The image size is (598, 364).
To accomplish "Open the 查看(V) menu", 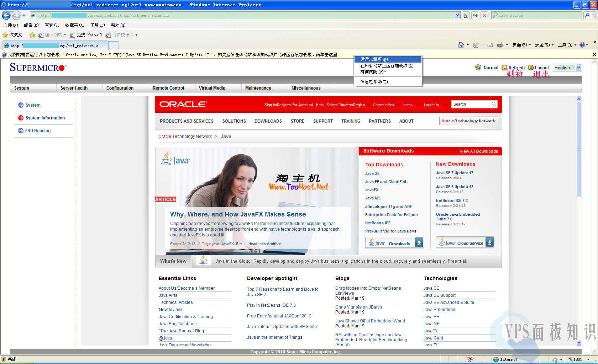I will pos(52,25).
